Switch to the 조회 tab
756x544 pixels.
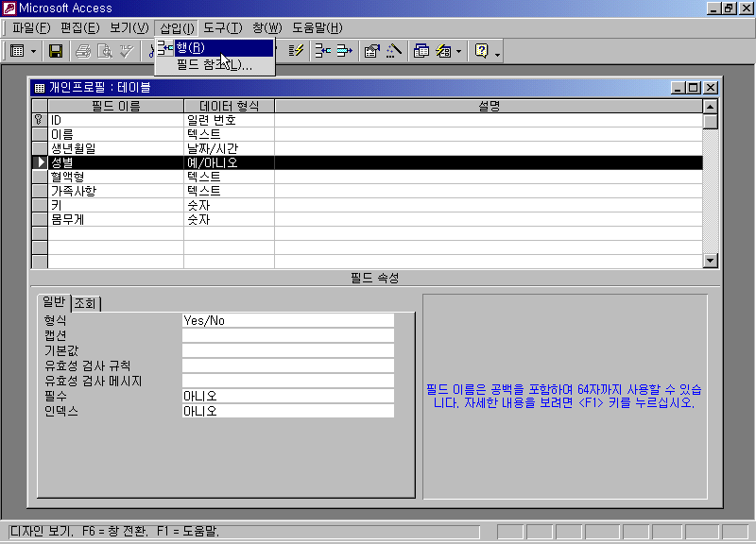[x=85, y=303]
